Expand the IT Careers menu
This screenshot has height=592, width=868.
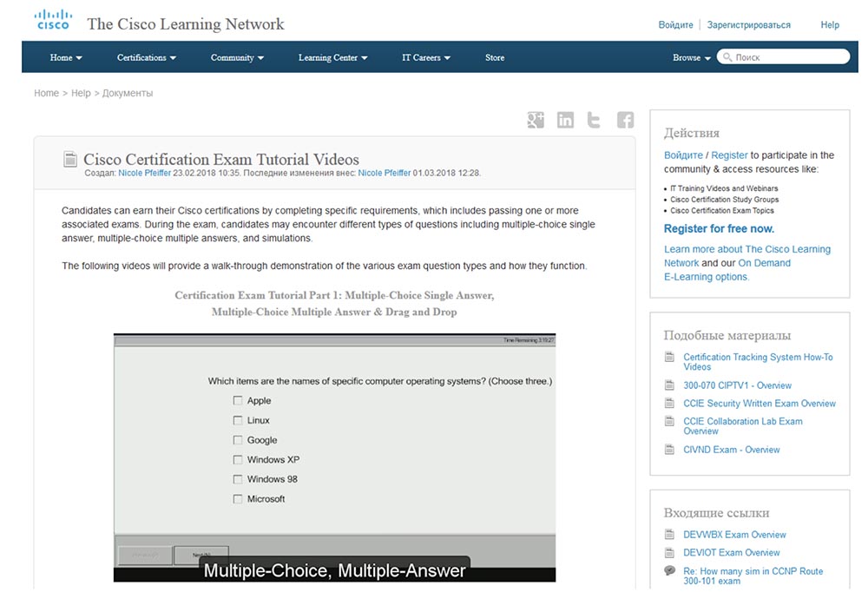click(x=425, y=57)
